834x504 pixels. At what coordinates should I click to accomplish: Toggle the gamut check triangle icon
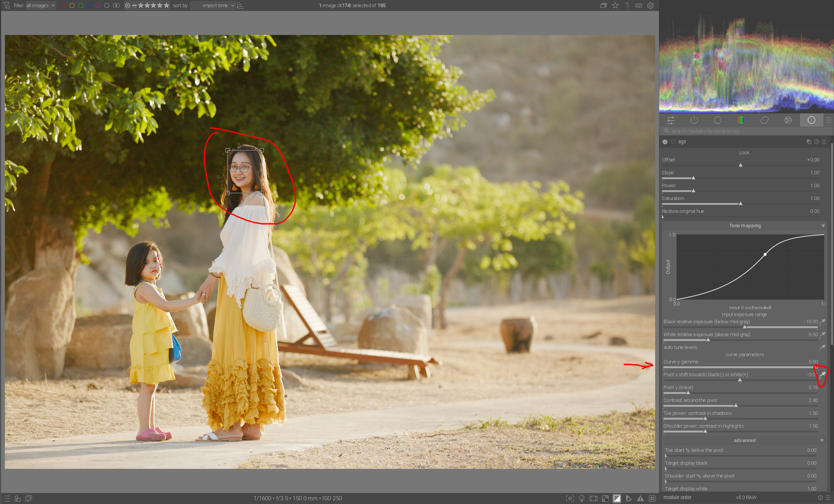pyautogui.click(x=640, y=498)
